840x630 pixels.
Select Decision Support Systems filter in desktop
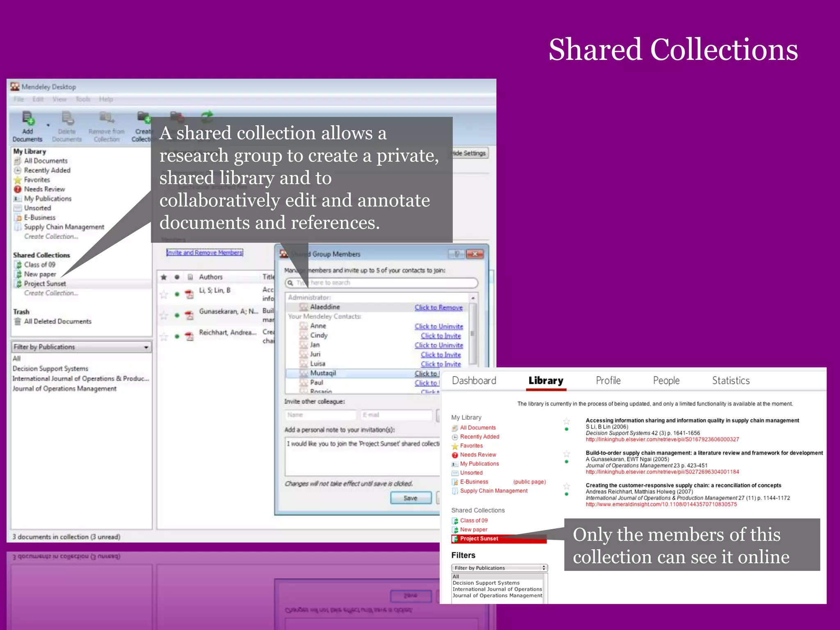pyautogui.click(x=50, y=368)
